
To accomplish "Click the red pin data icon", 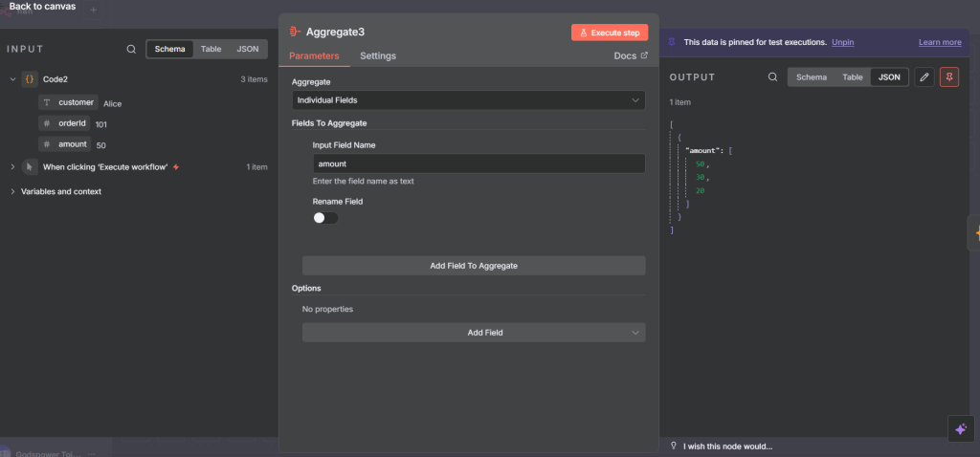I will (949, 77).
